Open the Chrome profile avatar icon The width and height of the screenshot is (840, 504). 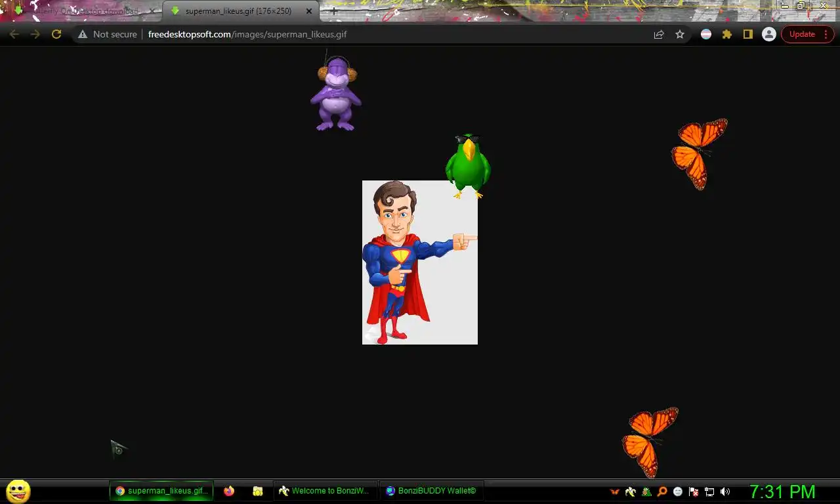click(769, 34)
